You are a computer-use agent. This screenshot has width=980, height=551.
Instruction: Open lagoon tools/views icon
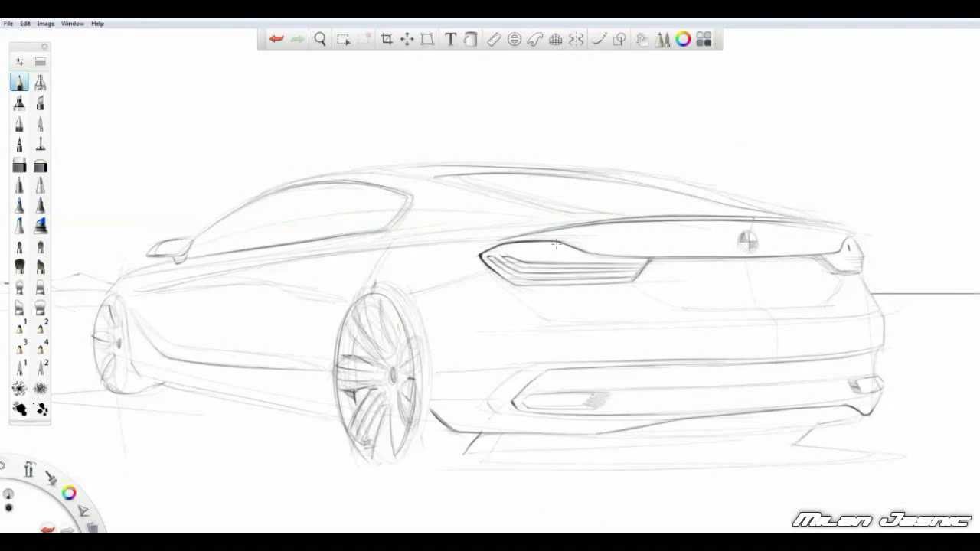pos(29,470)
